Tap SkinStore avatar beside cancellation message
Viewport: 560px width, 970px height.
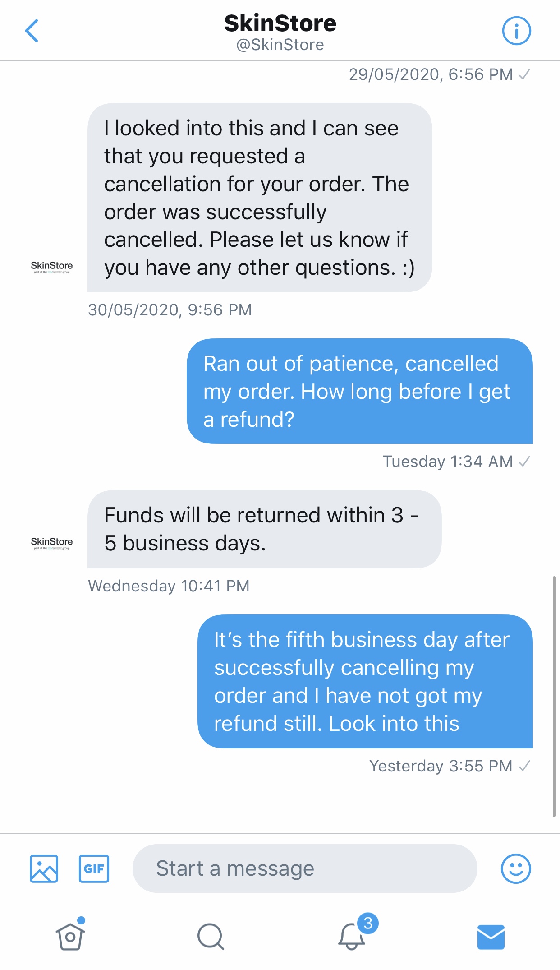(52, 267)
